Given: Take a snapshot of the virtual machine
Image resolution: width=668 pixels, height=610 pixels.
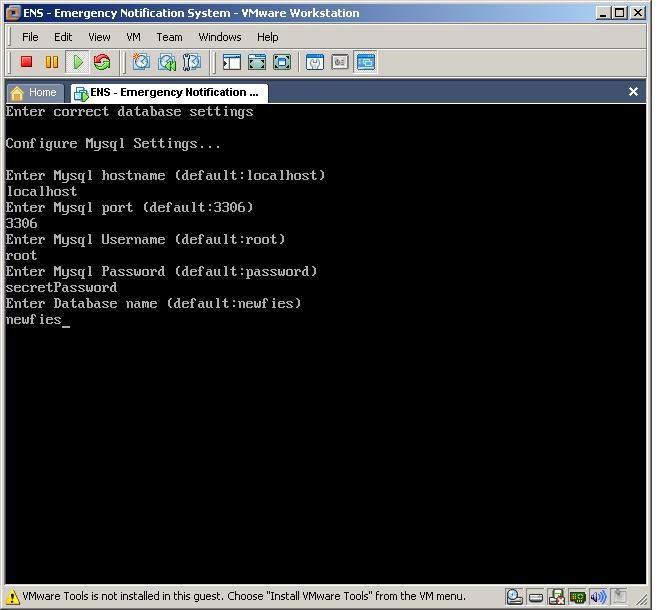Looking at the screenshot, I should click(141, 62).
